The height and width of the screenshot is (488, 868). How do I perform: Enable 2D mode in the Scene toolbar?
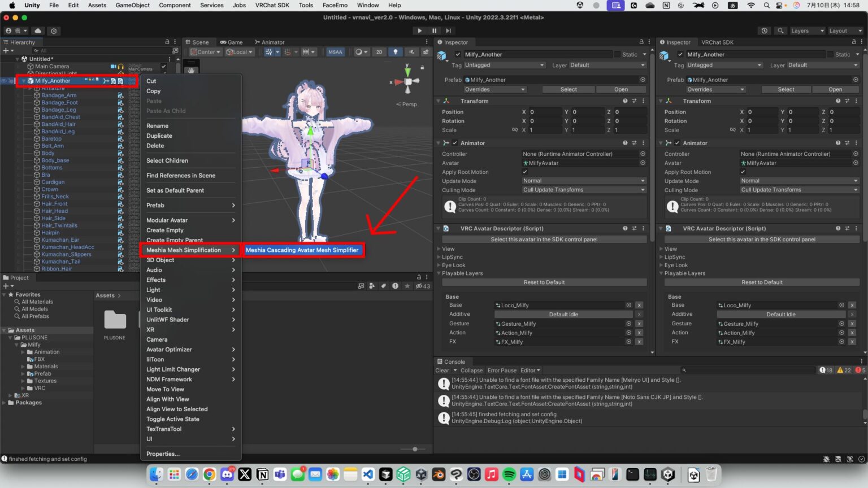click(379, 51)
